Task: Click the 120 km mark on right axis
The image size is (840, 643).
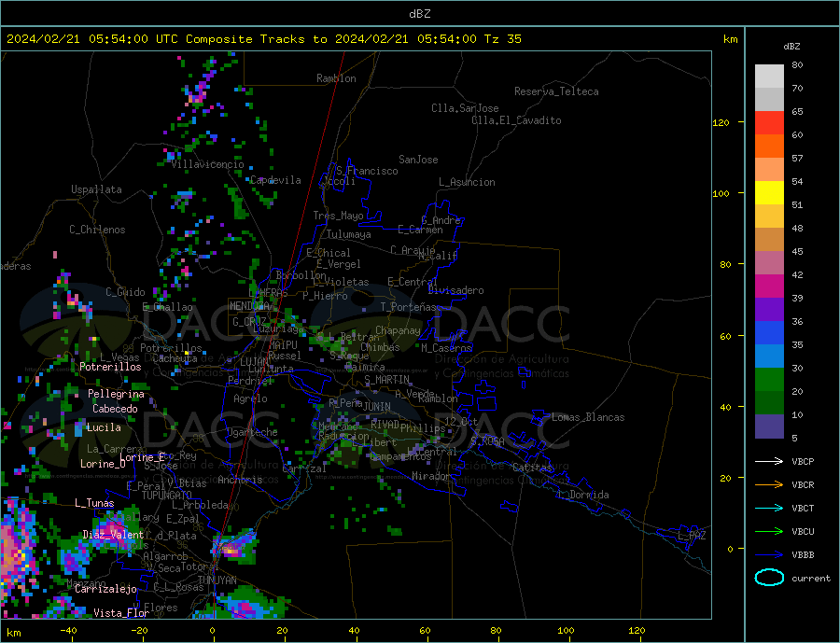Action: click(721, 122)
